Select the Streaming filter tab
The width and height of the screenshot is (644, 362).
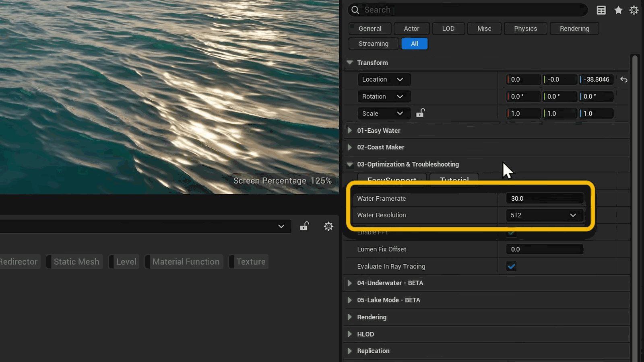pos(373,43)
